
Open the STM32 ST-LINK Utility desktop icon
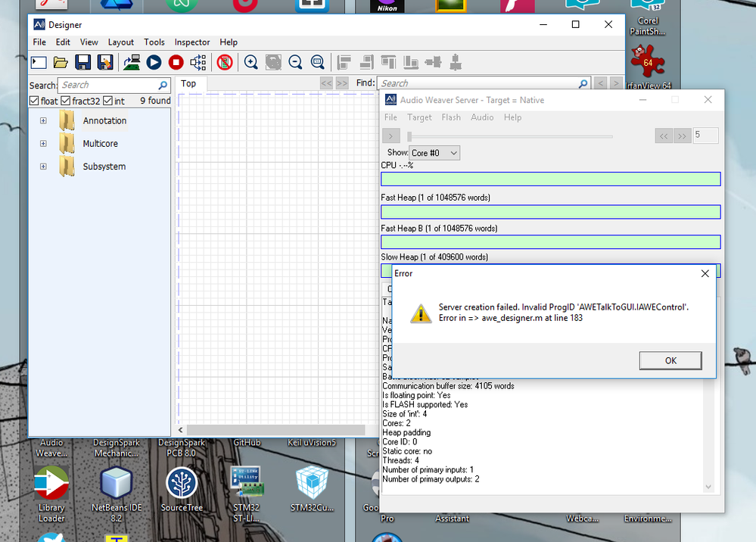247,494
